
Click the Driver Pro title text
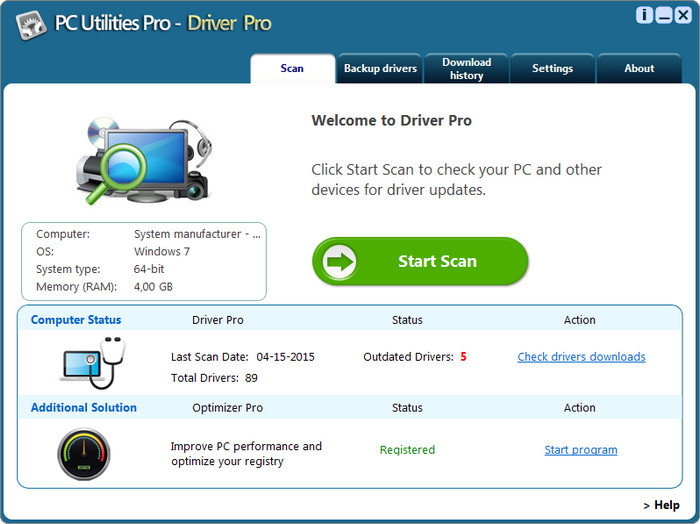(x=229, y=23)
